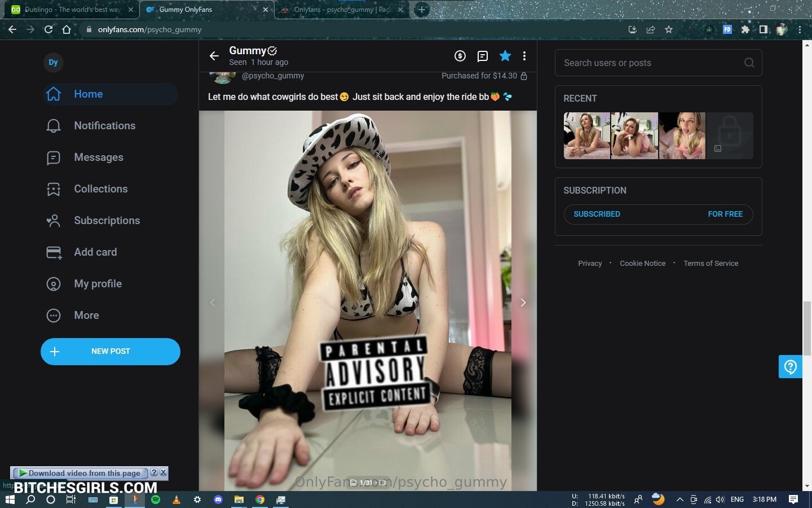Expand the More menu in sidebar

tap(86, 316)
